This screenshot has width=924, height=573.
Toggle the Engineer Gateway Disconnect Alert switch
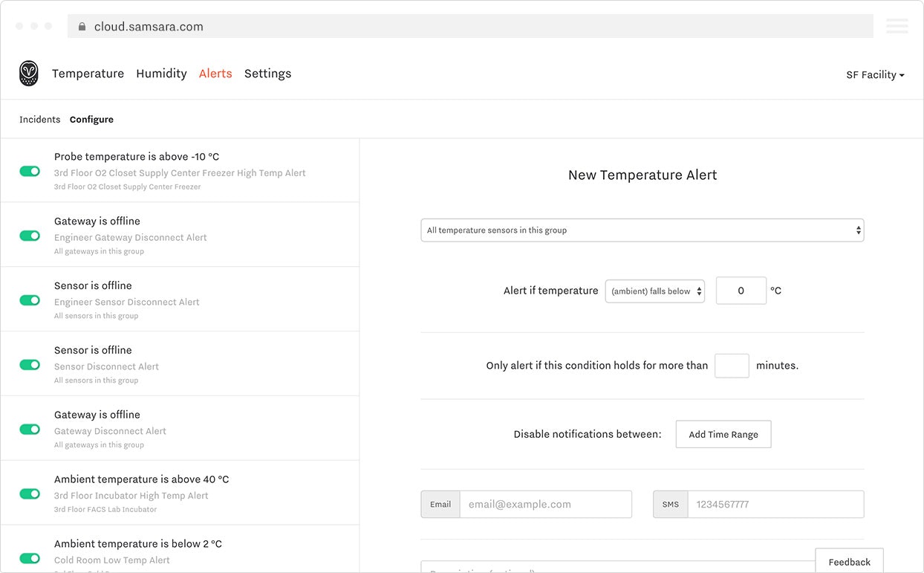point(30,236)
